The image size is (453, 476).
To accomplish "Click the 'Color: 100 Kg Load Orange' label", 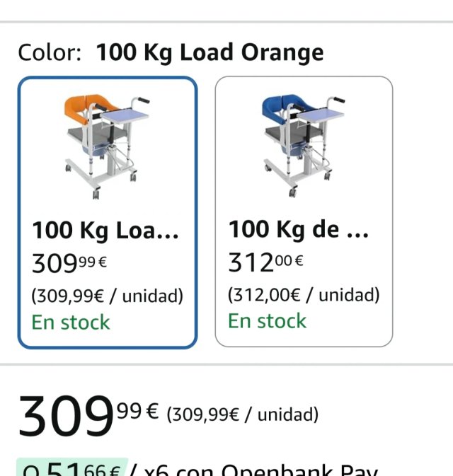I will (x=171, y=53).
